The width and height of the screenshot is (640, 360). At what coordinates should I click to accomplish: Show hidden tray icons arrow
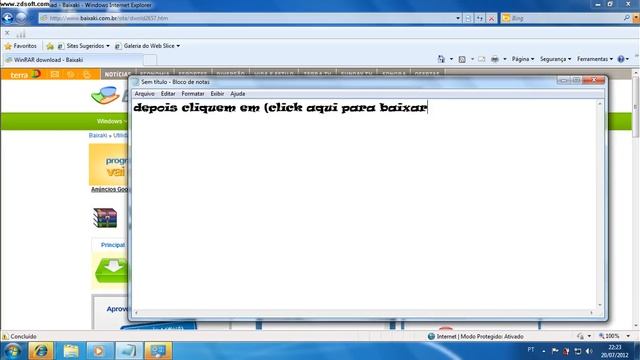pos(544,351)
